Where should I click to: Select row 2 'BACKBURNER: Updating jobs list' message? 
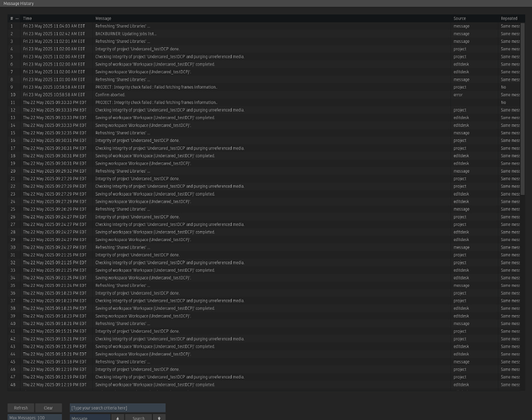point(125,34)
